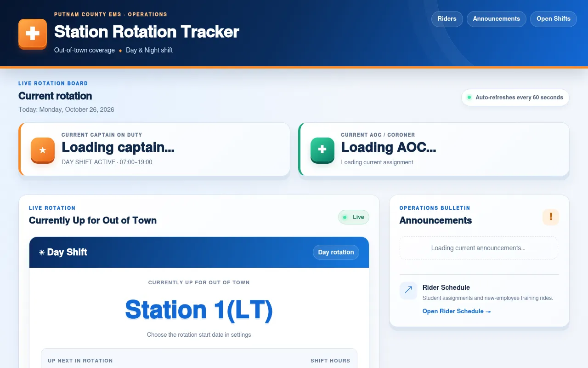Click the Station Rotation Tracker title
Image resolution: width=588 pixels, height=368 pixels.
(x=147, y=32)
